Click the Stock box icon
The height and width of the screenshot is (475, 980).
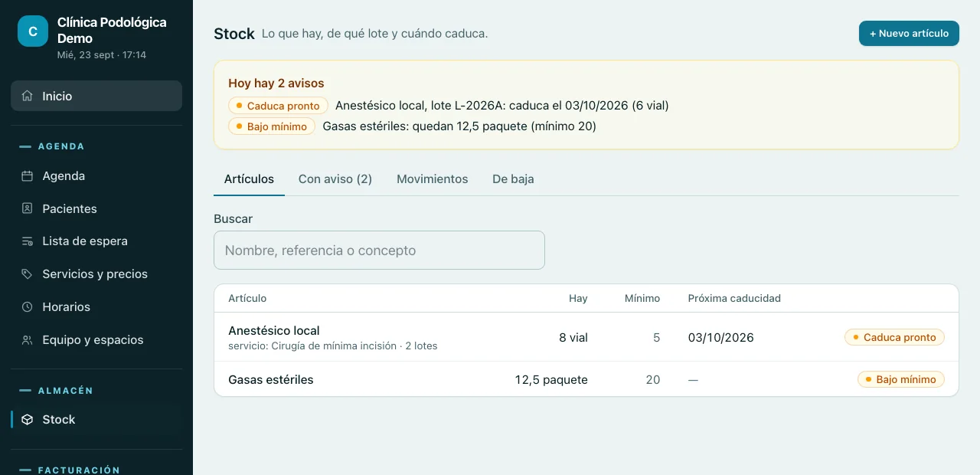coord(28,420)
